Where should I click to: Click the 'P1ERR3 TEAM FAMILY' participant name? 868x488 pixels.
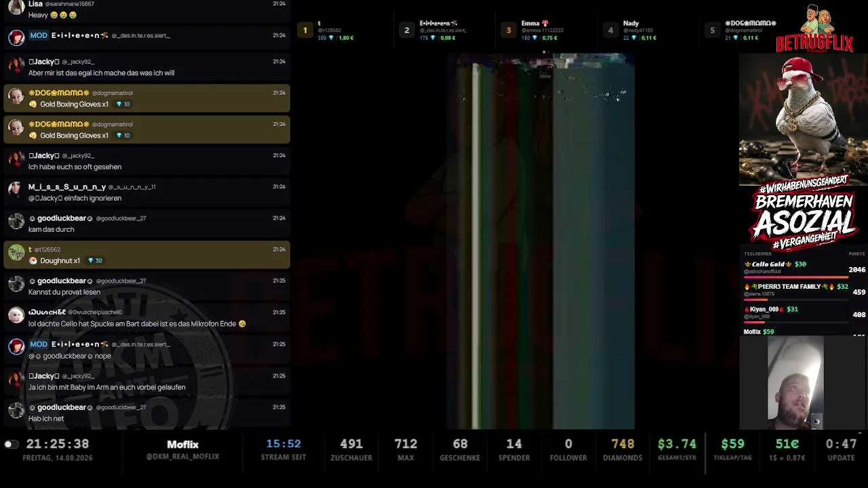click(789, 287)
